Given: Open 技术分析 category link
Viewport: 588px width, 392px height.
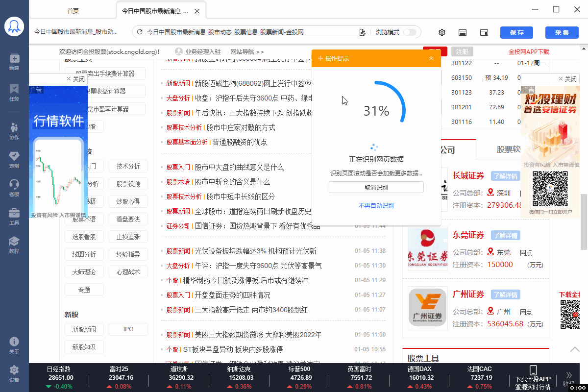Looking at the screenshot, I should pos(128,166).
